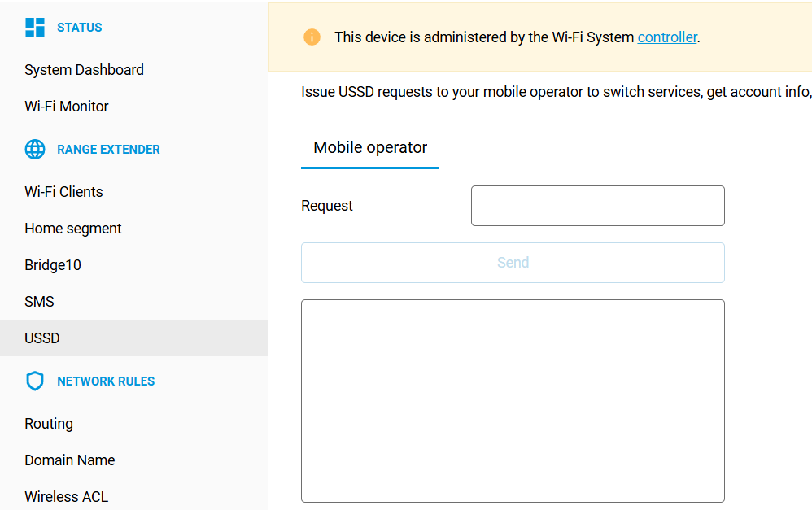The width and height of the screenshot is (812, 510).
Task: Open the Wireless ACL page
Action: (66, 496)
